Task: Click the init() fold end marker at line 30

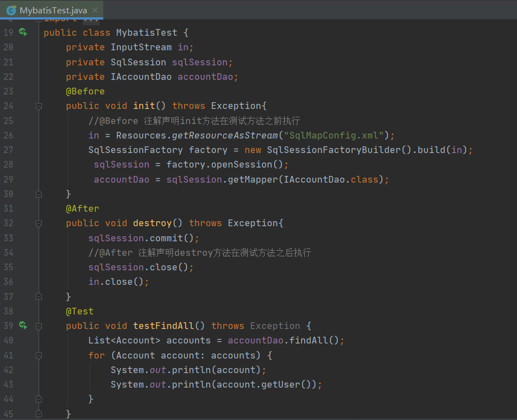Action: point(39,194)
